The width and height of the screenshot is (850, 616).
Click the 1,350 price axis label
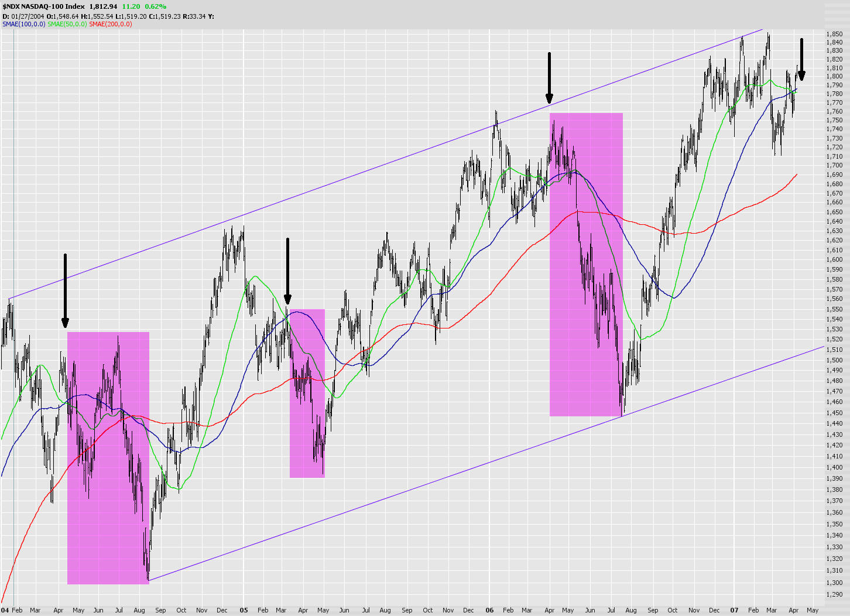[x=834, y=523]
